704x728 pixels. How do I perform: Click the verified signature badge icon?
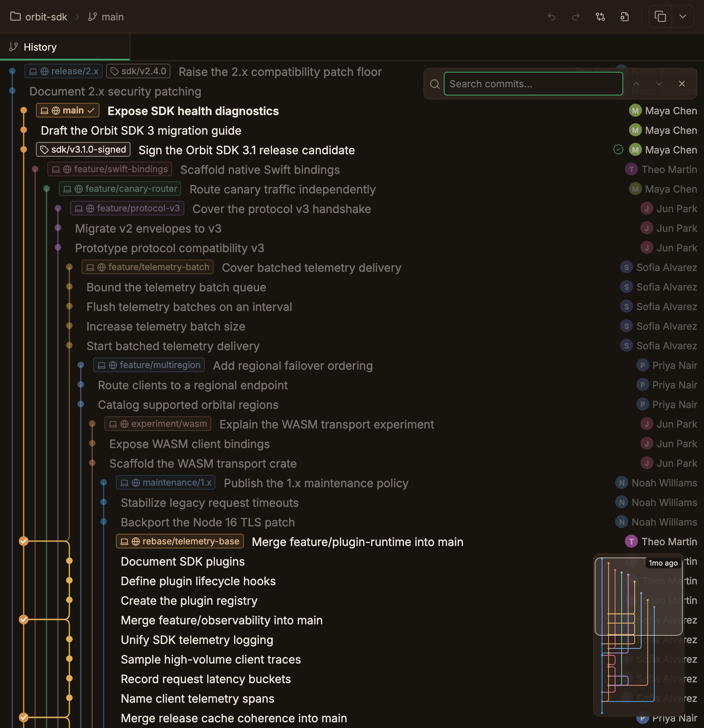(618, 150)
